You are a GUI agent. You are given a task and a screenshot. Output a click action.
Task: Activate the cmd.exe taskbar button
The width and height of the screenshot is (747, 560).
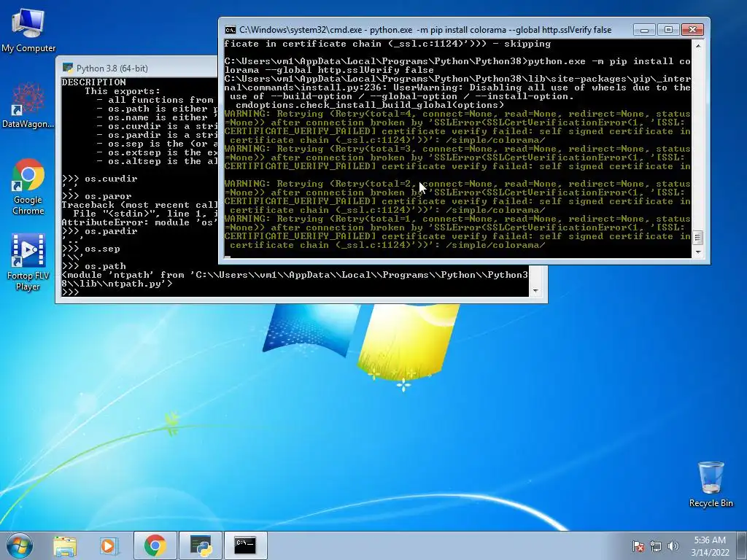click(x=245, y=545)
